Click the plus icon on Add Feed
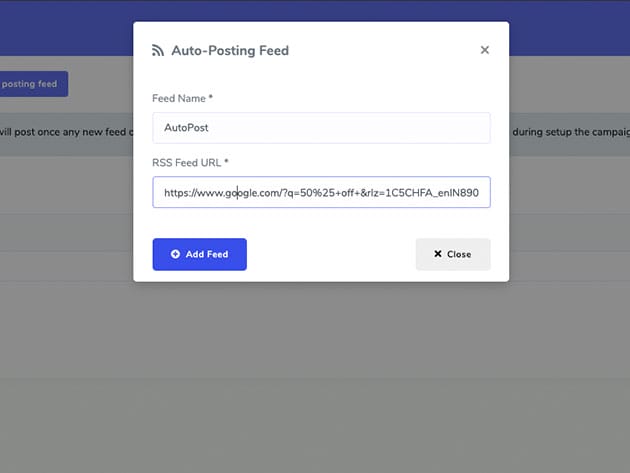Viewport: 630px width, 473px height. pyautogui.click(x=176, y=254)
